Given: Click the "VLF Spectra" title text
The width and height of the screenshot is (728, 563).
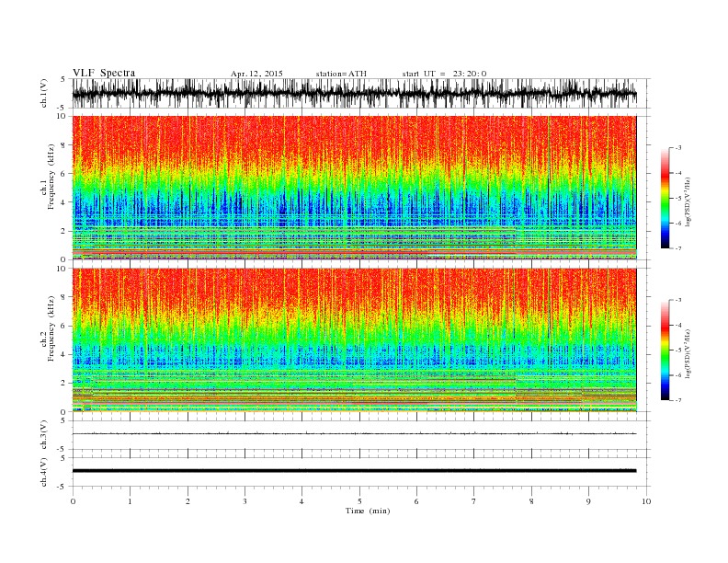Looking at the screenshot, I should (104, 73).
